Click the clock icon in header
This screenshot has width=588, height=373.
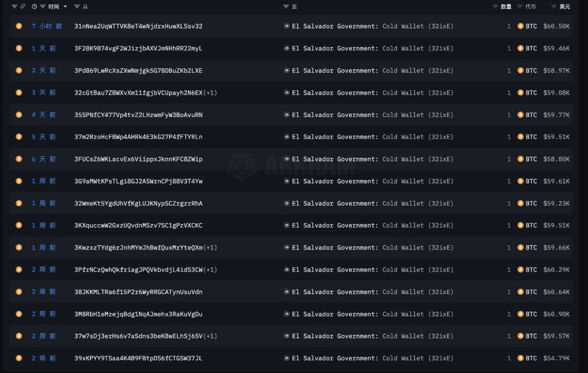(34, 6)
